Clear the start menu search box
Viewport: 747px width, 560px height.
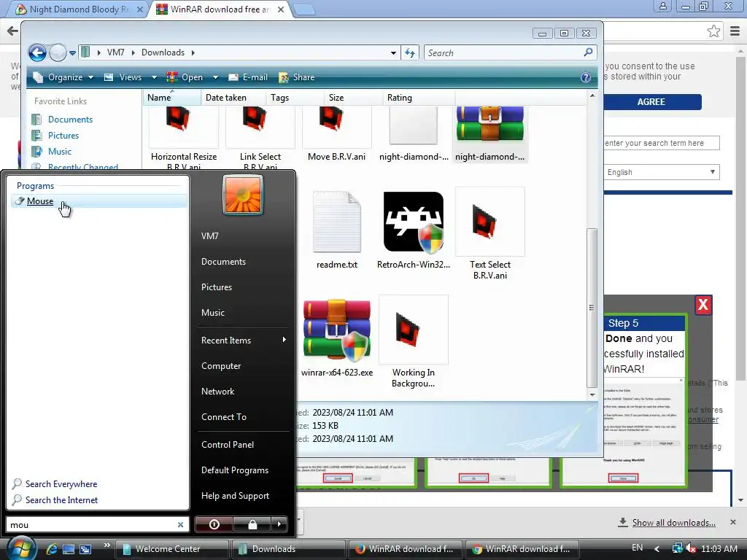click(x=181, y=525)
